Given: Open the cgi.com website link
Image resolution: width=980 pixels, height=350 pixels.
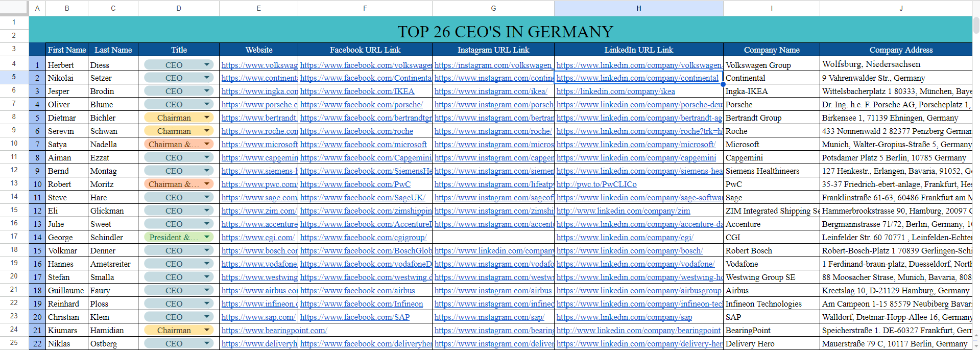Looking at the screenshot, I should 258,238.
